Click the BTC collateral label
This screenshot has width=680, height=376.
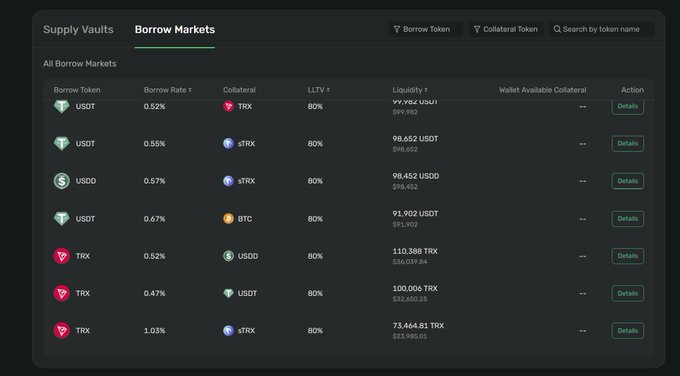pos(245,219)
